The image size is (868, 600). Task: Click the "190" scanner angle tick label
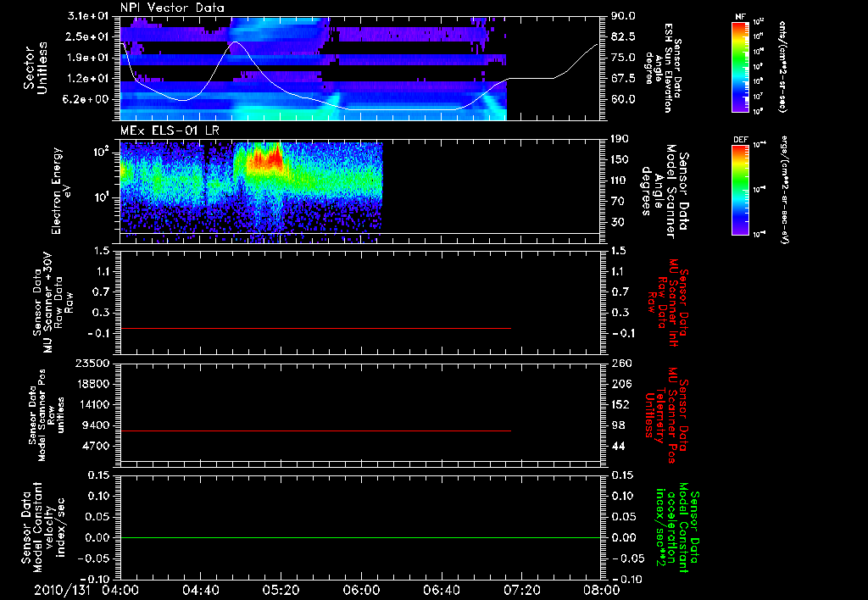(620, 139)
